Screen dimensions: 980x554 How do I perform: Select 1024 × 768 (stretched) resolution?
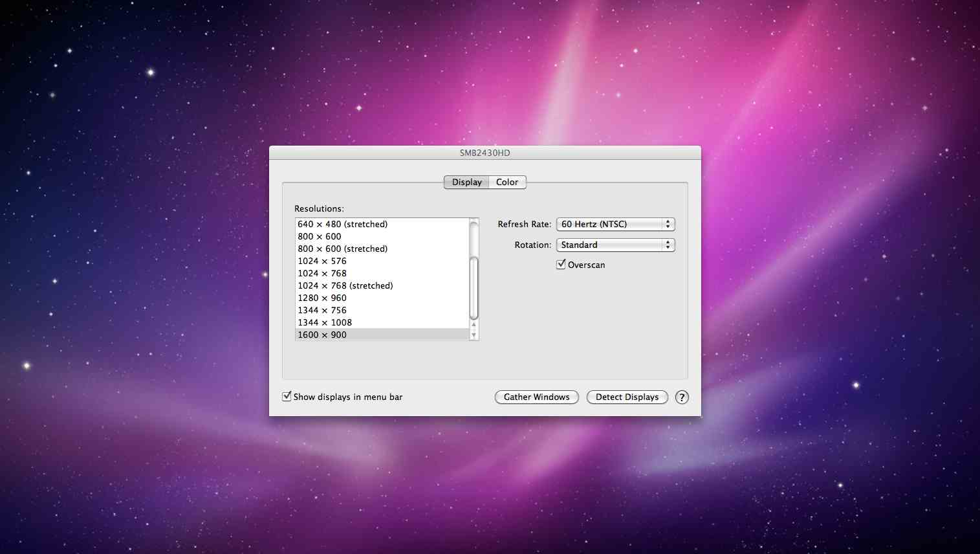click(x=345, y=286)
